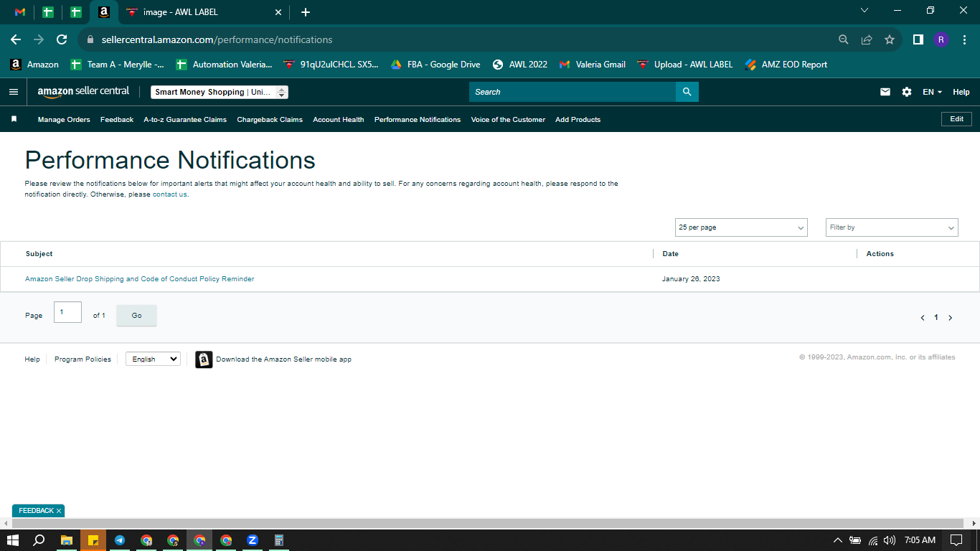Open the Windows Start menu
980x551 pixels.
[13, 540]
